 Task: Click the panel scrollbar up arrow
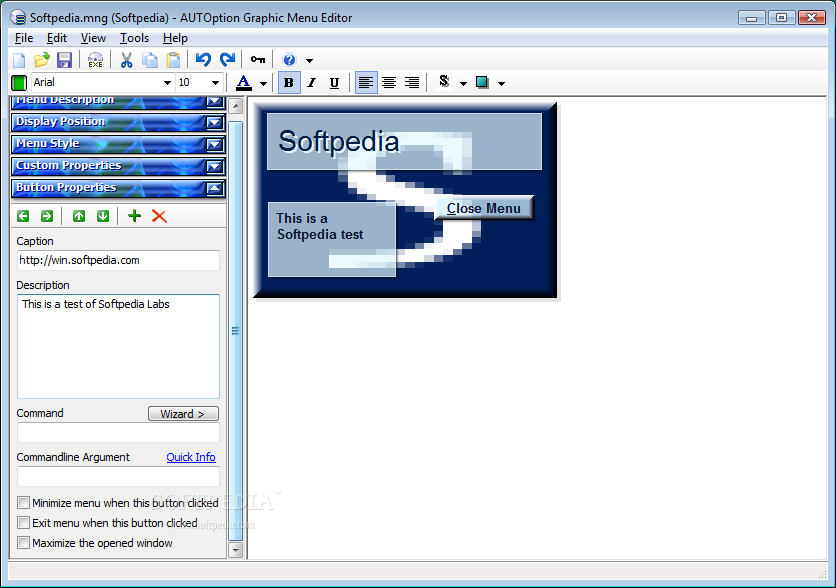[236, 106]
